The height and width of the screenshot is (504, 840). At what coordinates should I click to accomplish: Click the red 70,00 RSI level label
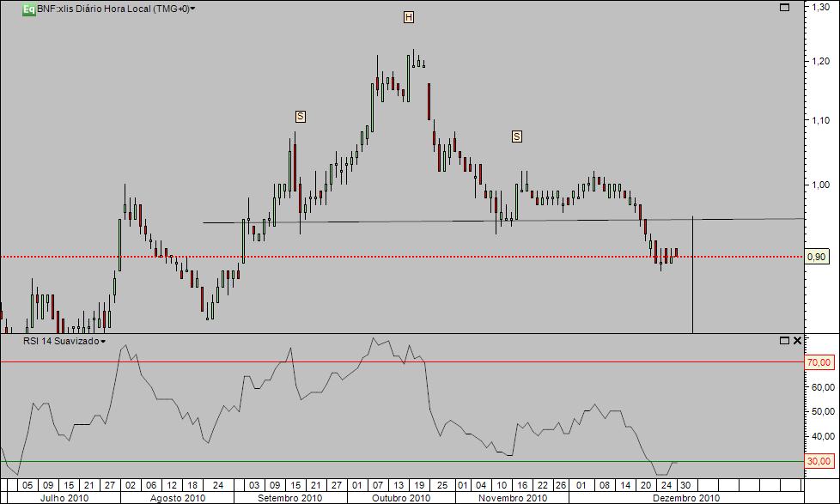pyautogui.click(x=819, y=362)
